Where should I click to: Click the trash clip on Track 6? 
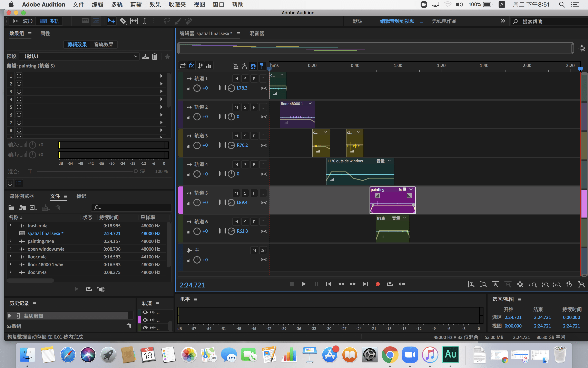392,229
